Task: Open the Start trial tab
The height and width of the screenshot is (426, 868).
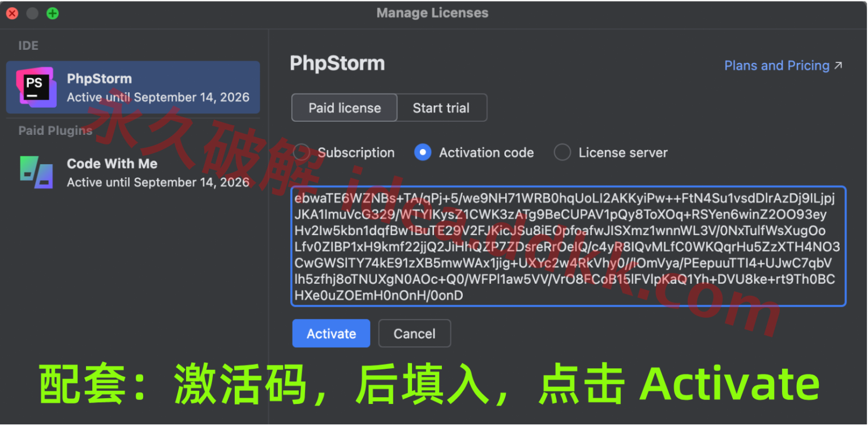Action: click(x=441, y=108)
